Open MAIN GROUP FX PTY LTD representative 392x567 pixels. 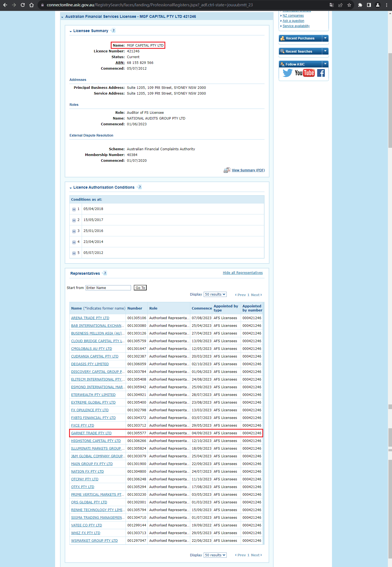click(92, 464)
